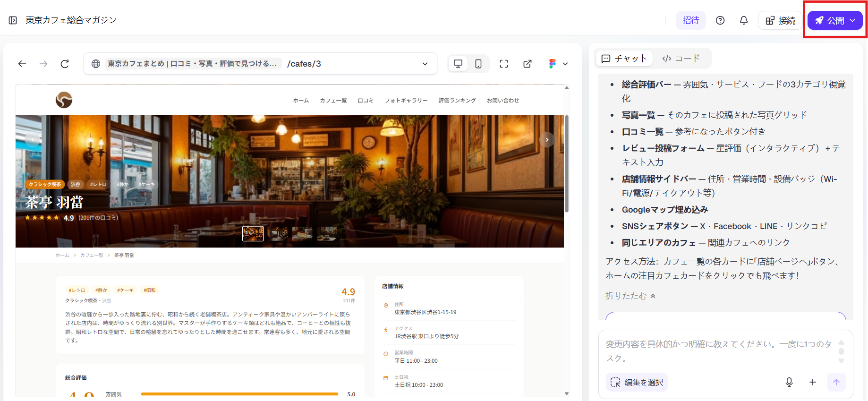The height and width of the screenshot is (401, 868).
Task: Click the 土日祝 calendar icon
Action: pyautogui.click(x=386, y=378)
